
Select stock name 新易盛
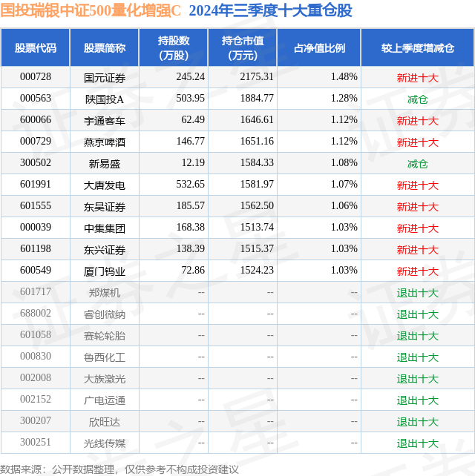click(x=104, y=165)
